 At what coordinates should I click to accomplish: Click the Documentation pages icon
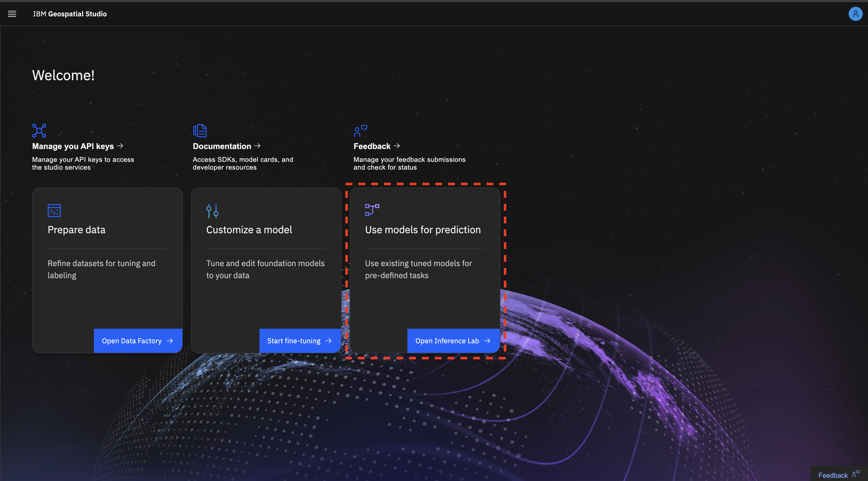[200, 130]
